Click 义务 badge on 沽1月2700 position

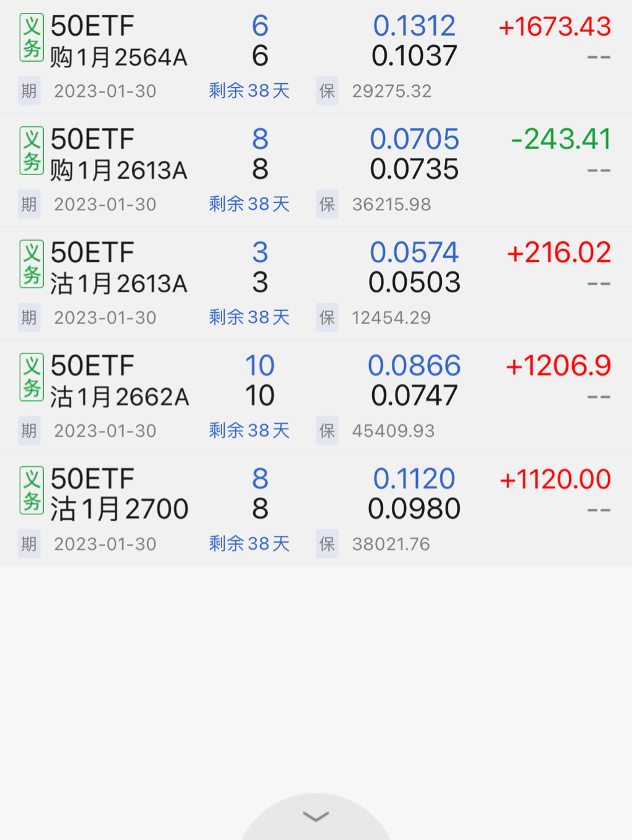point(31,490)
